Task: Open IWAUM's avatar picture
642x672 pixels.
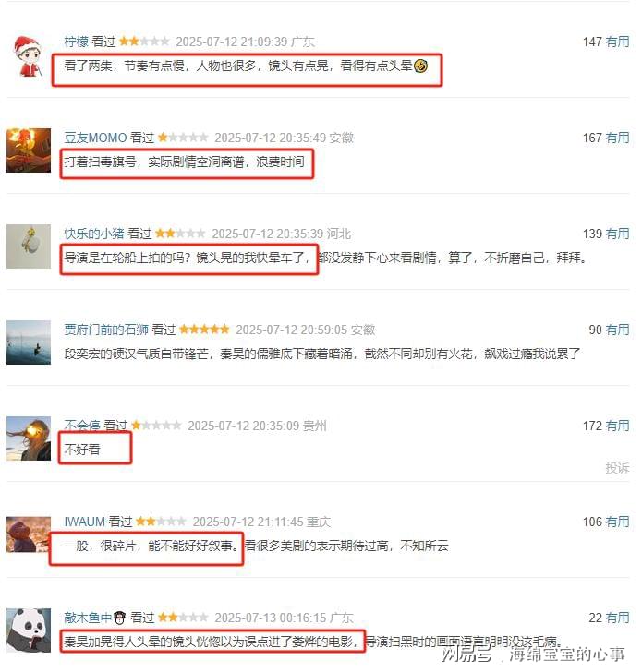Action: pyautogui.click(x=29, y=534)
